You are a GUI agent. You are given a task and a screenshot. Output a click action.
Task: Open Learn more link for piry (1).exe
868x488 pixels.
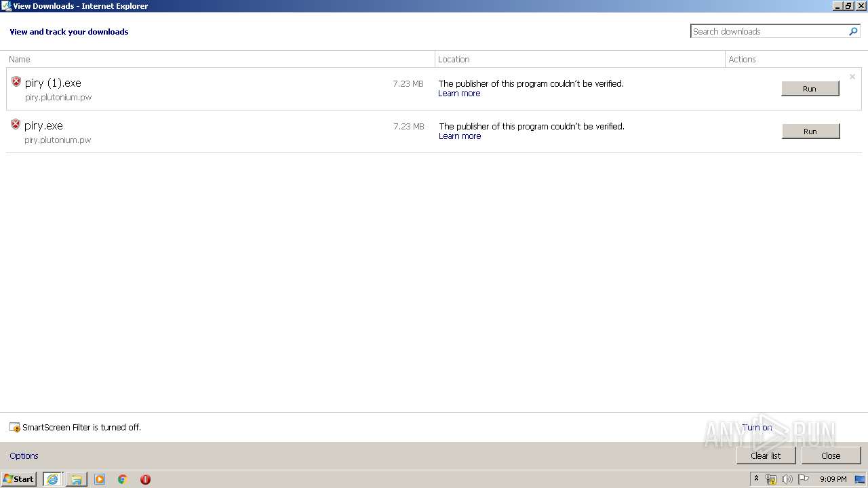click(459, 94)
